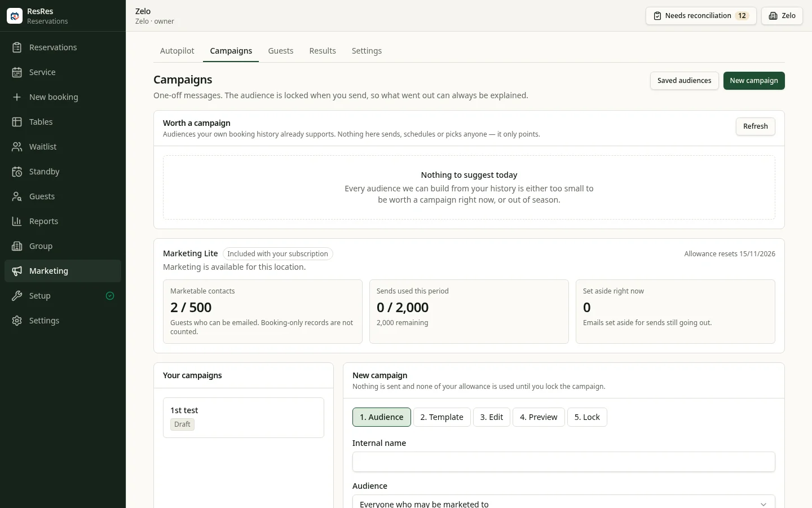Viewport: 812px width, 508px height.
Task: Open Saved audiences
Action: point(685,81)
